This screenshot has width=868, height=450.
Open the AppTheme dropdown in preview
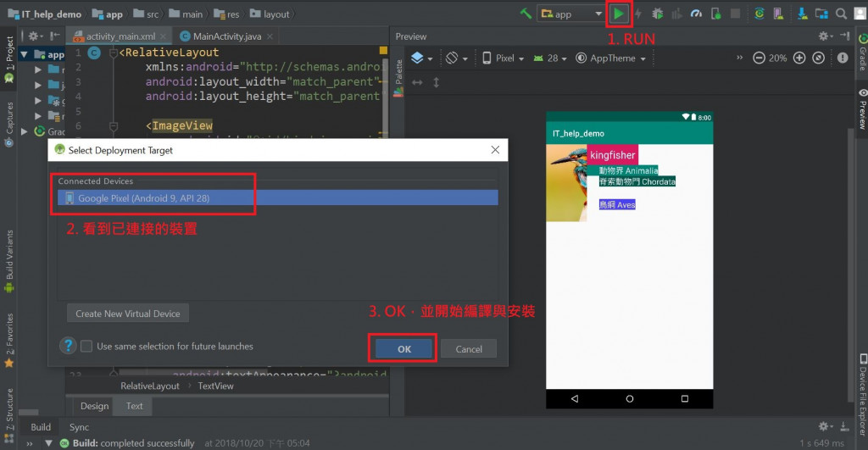pos(610,58)
